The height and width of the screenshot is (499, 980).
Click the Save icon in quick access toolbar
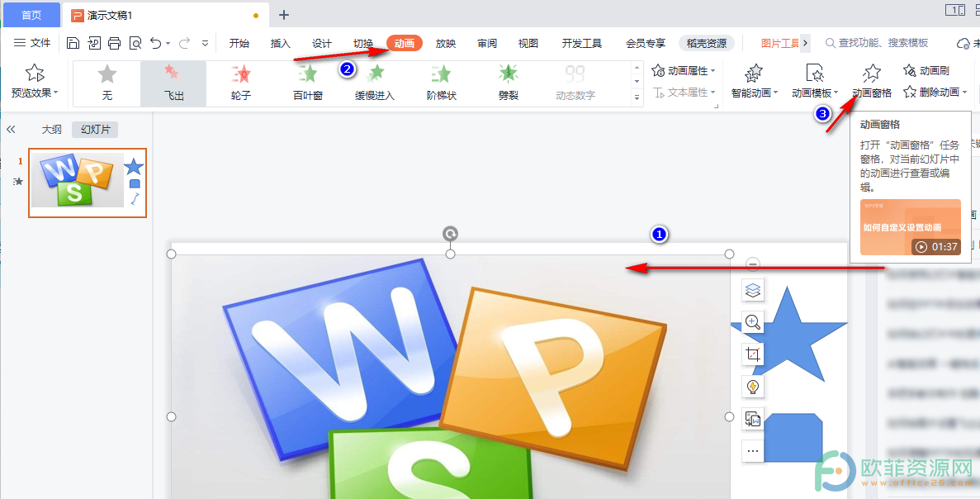click(x=73, y=43)
